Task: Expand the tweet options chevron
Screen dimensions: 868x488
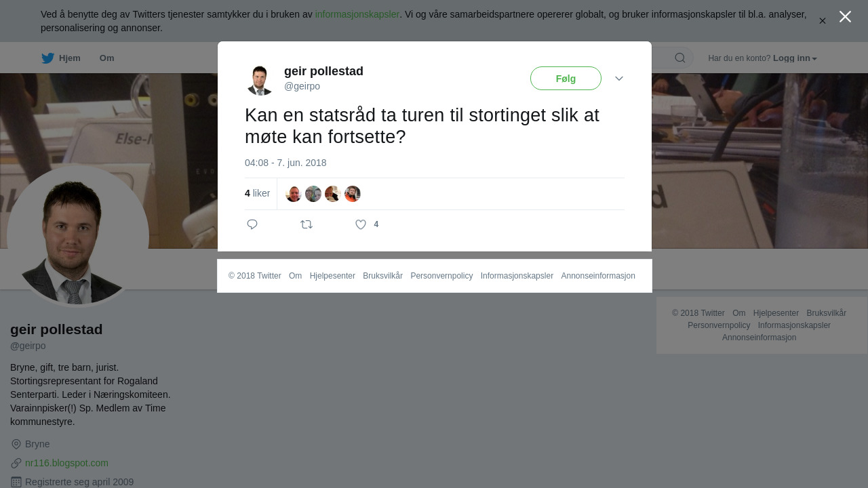Action: (619, 79)
